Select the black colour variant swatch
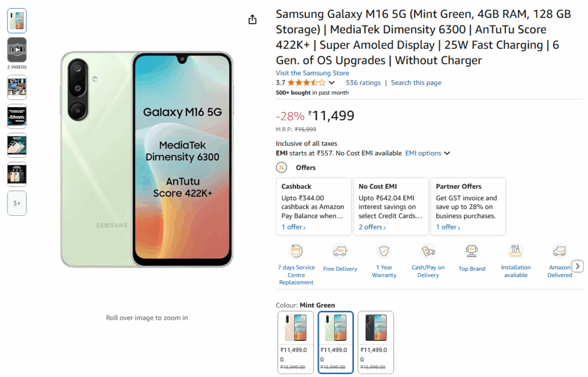This screenshot has height=377, width=588. click(376, 342)
